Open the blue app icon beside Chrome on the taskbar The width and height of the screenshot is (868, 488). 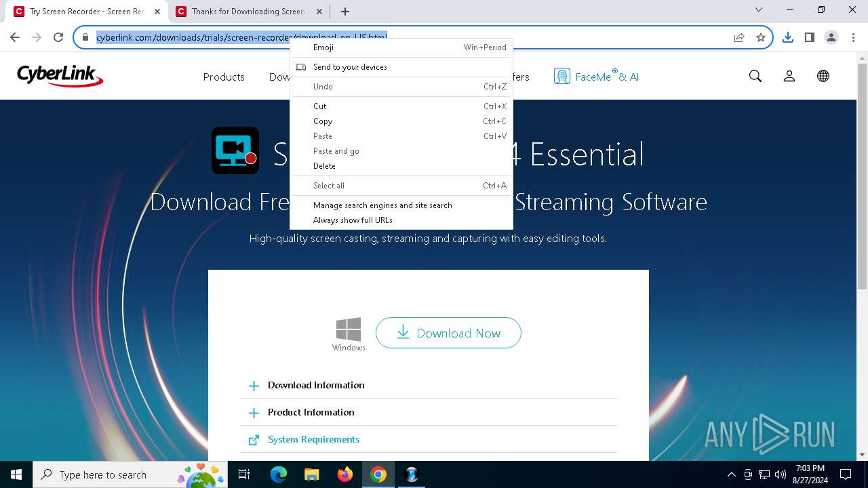pos(412,474)
